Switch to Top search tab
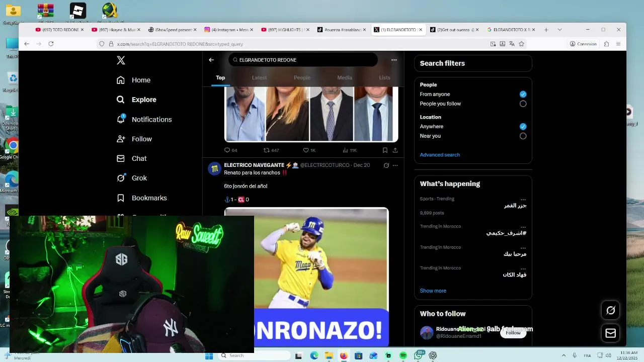The height and width of the screenshot is (362, 644). [220, 77]
